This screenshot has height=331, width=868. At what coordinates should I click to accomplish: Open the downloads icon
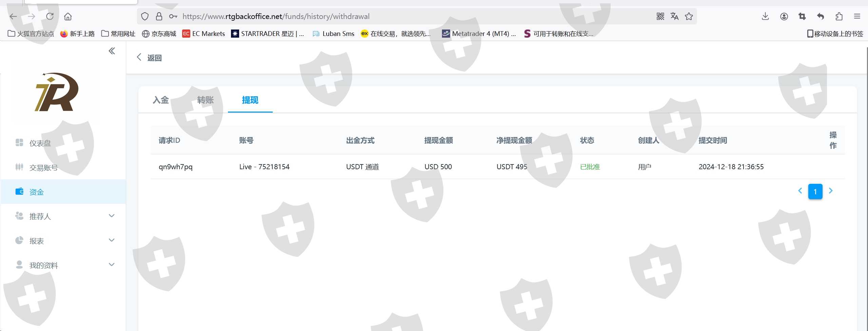(x=765, y=16)
